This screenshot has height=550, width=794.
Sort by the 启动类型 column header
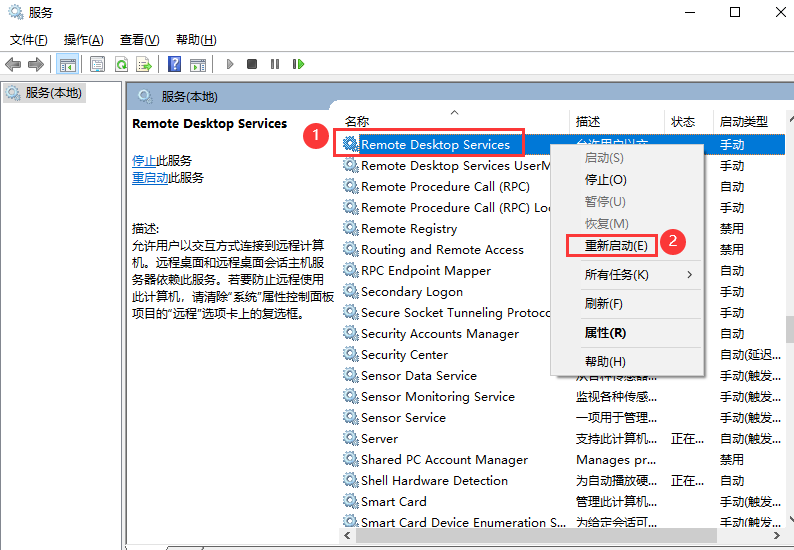click(x=748, y=122)
